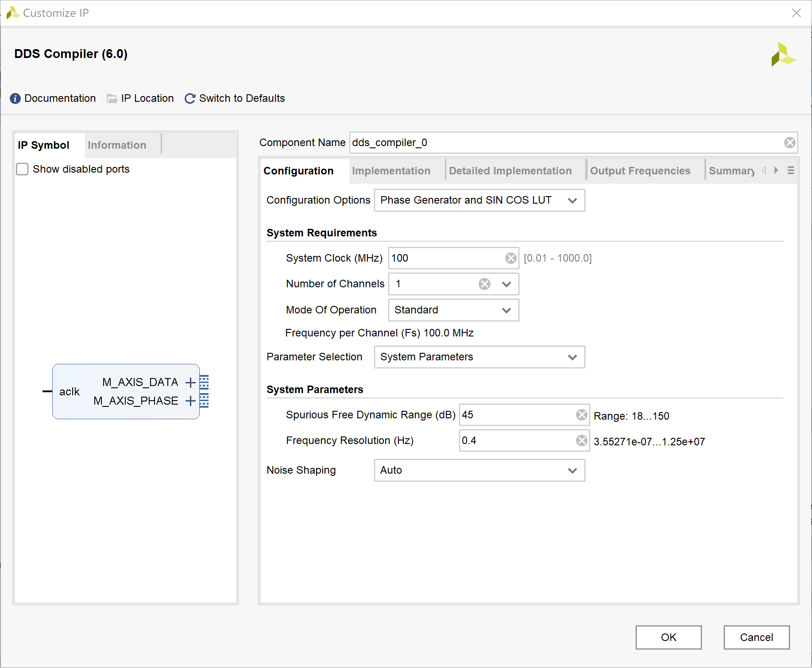
Task: Switch to the Information tab
Action: (116, 145)
